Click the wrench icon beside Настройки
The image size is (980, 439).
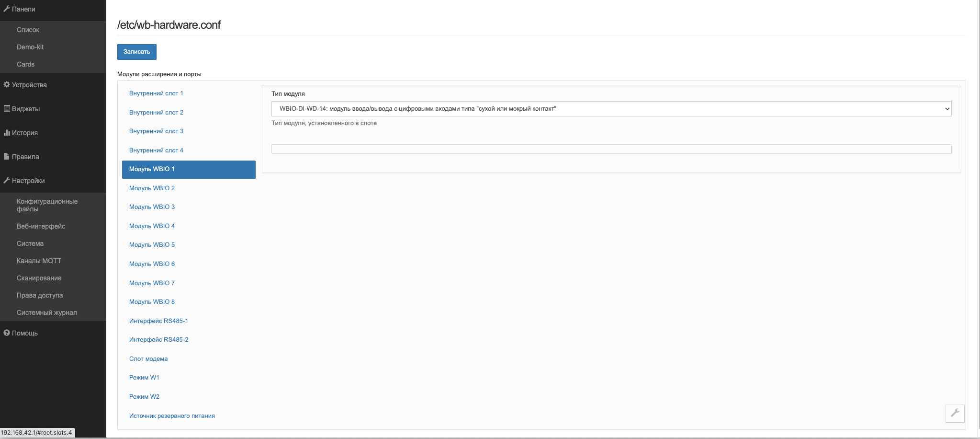point(7,181)
